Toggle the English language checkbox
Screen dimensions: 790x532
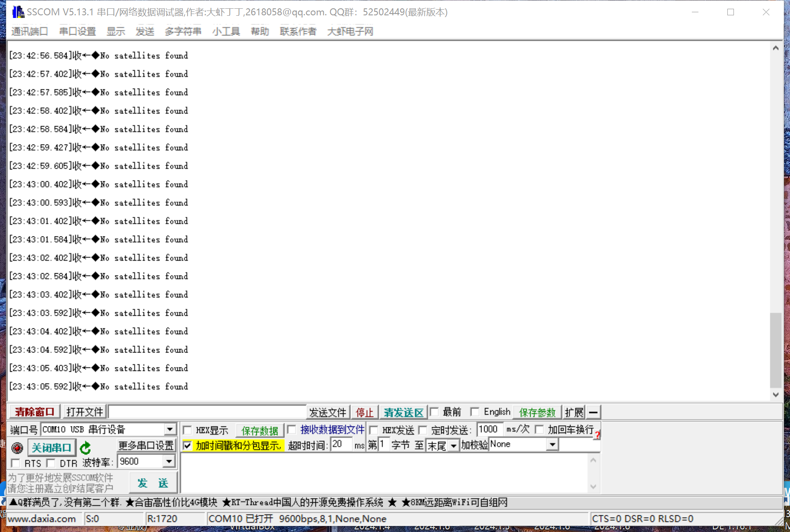click(475, 412)
